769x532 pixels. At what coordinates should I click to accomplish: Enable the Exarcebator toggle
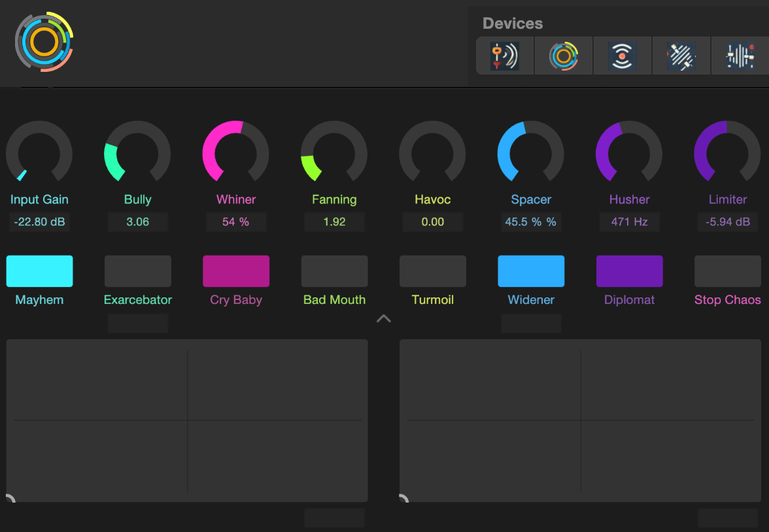pos(138,271)
